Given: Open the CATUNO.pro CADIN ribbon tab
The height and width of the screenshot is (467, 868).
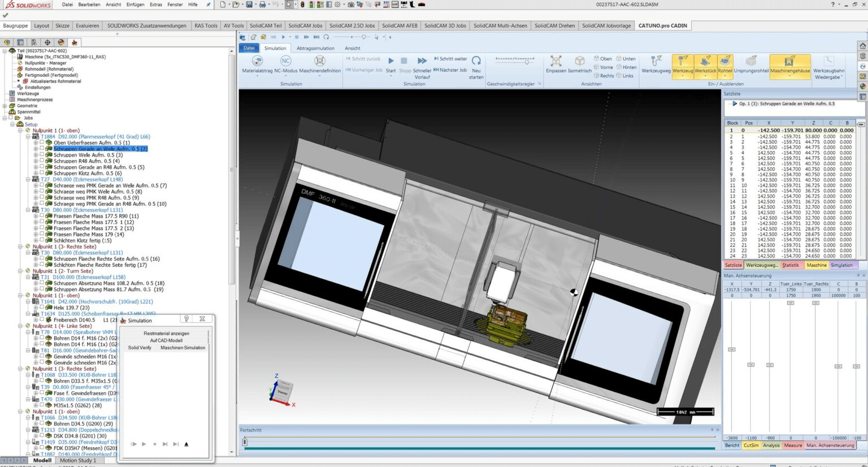Looking at the screenshot, I should click(x=662, y=25).
